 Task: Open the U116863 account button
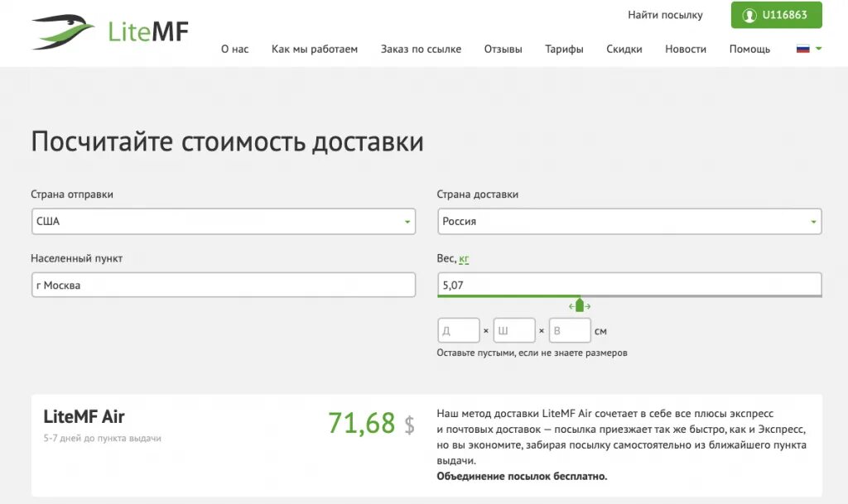(x=776, y=15)
